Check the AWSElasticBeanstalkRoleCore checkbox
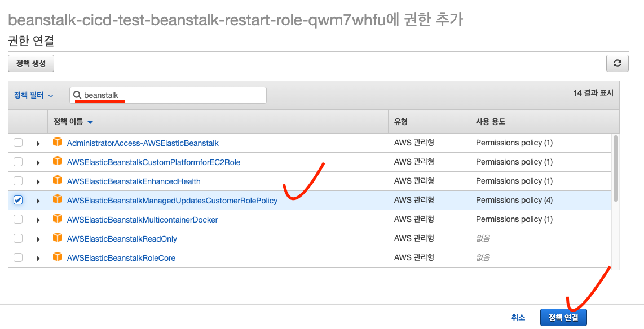 [18, 257]
